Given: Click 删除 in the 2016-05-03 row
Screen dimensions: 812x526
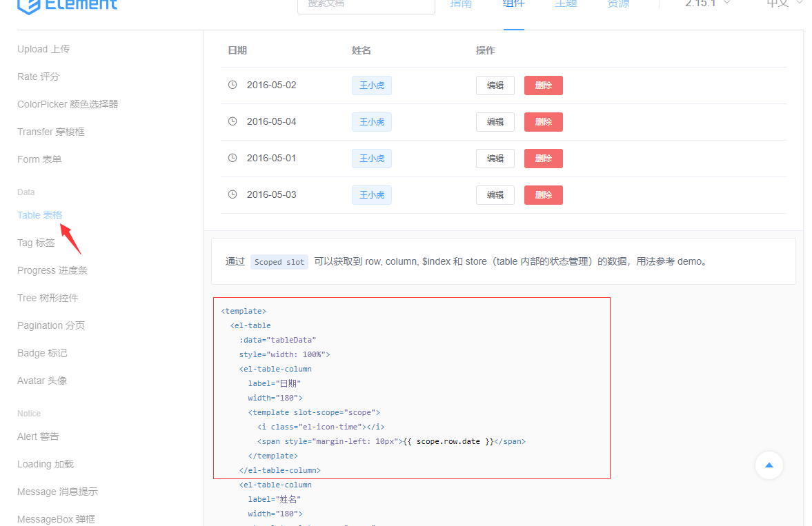Looking at the screenshot, I should coord(543,194).
